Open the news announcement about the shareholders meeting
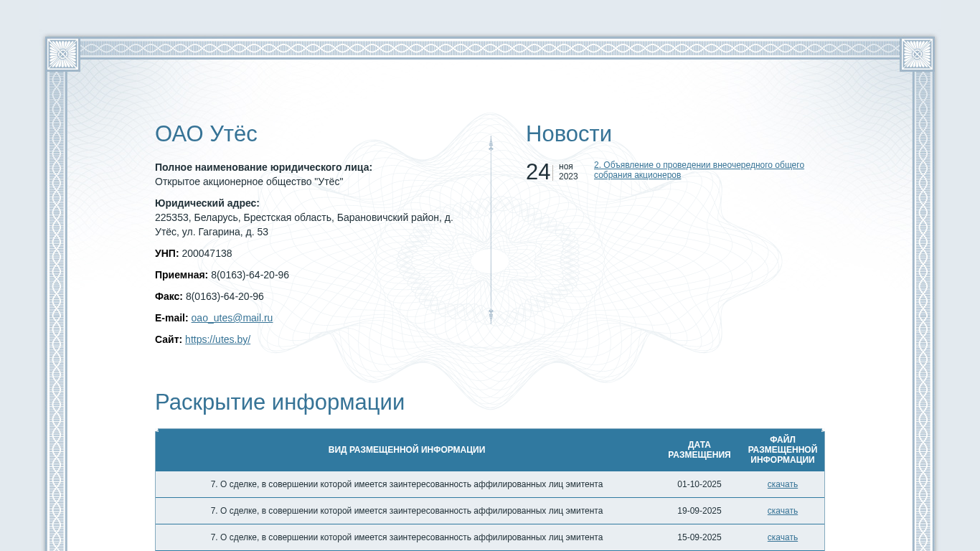 [698, 170]
